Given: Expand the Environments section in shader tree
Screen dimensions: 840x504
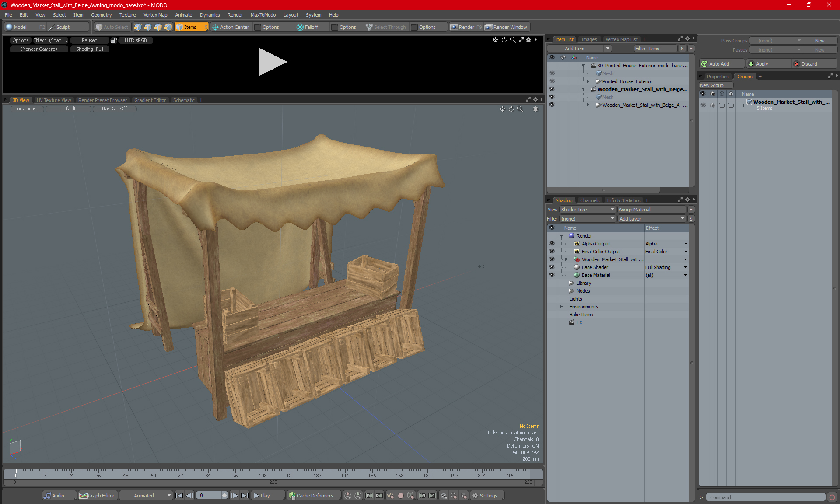Looking at the screenshot, I should pyautogui.click(x=562, y=307).
